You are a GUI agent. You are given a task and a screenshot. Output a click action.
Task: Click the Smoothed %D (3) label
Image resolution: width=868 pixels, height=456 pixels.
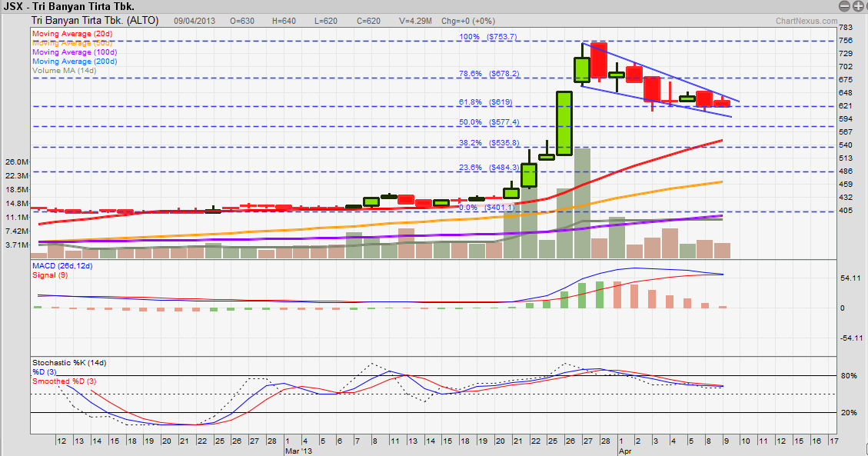[x=62, y=381]
